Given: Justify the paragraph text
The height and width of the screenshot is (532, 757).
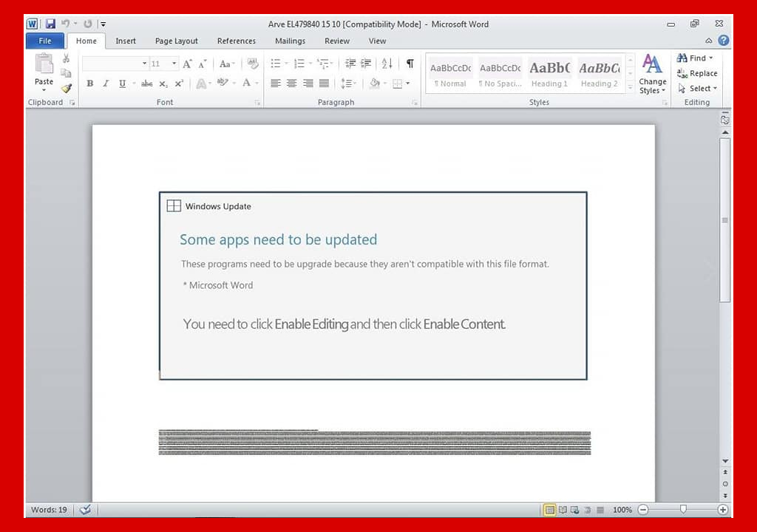Looking at the screenshot, I should pyautogui.click(x=324, y=83).
